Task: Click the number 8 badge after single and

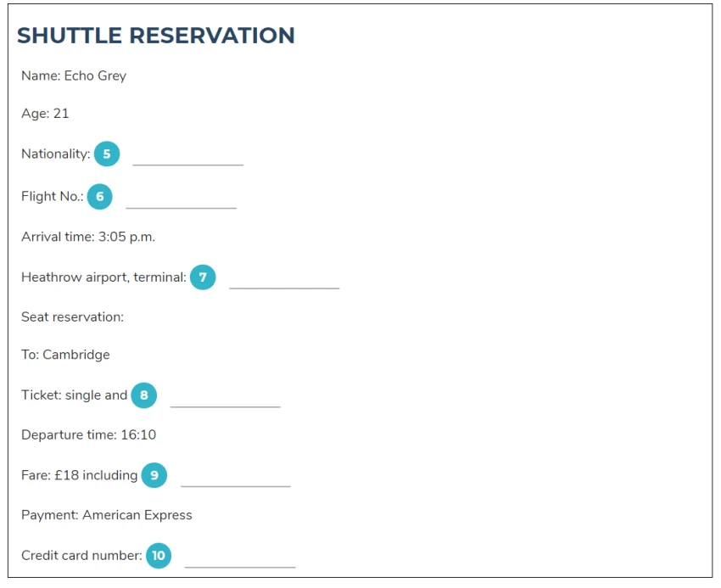Action: click(x=144, y=395)
